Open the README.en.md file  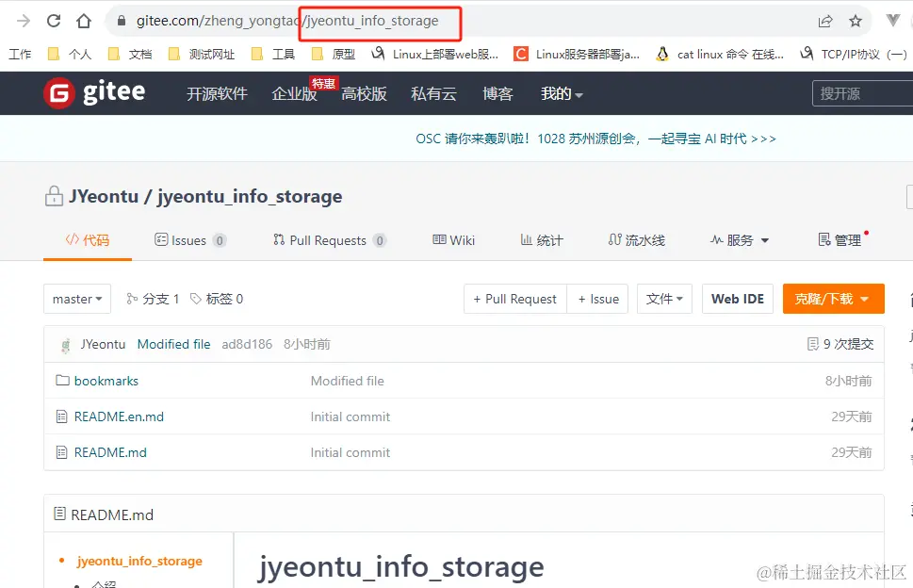point(119,416)
